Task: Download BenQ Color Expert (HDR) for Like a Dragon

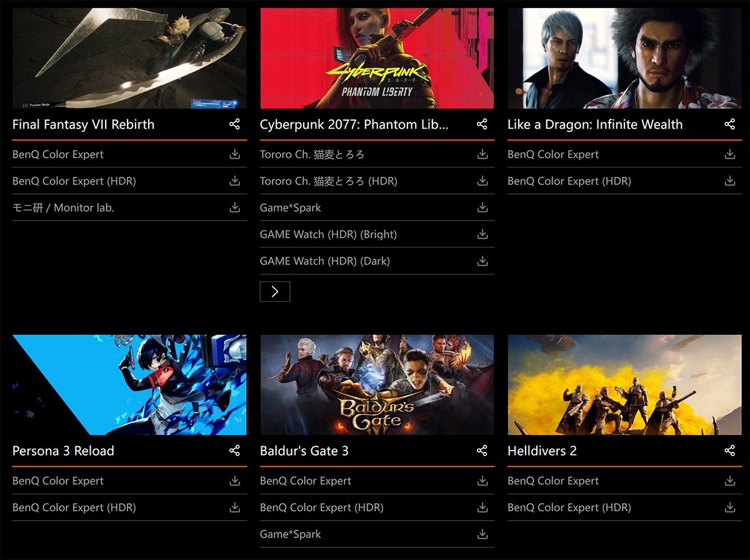Action: [x=730, y=181]
